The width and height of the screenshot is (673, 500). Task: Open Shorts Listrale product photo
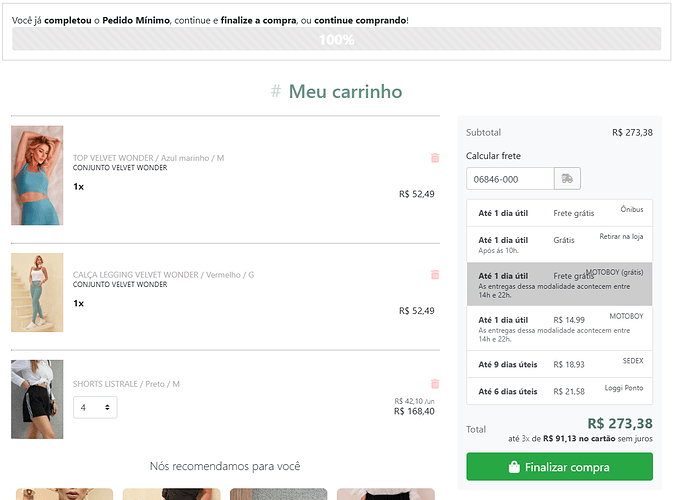point(37,399)
